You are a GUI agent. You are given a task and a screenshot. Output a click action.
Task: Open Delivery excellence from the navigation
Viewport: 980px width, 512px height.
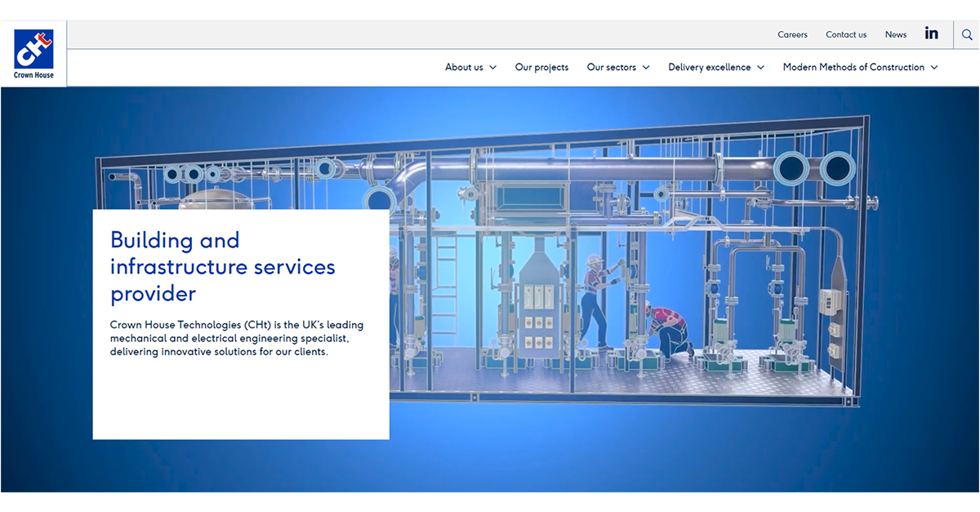709,67
